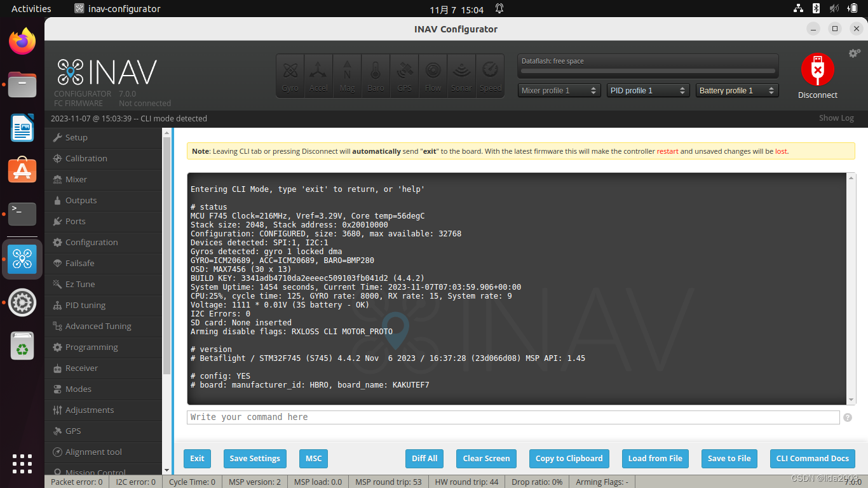Switch to the Mixer tab
868x488 pixels.
click(x=104, y=180)
